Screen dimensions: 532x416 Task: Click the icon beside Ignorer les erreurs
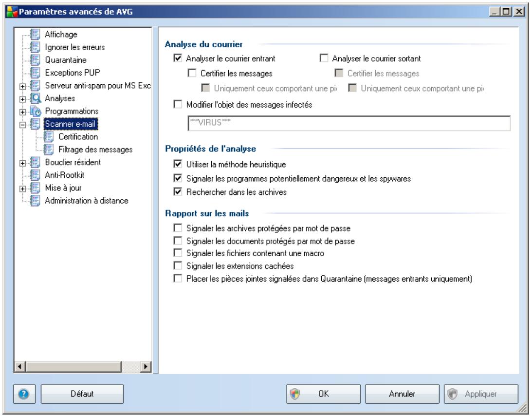pyautogui.click(x=35, y=47)
